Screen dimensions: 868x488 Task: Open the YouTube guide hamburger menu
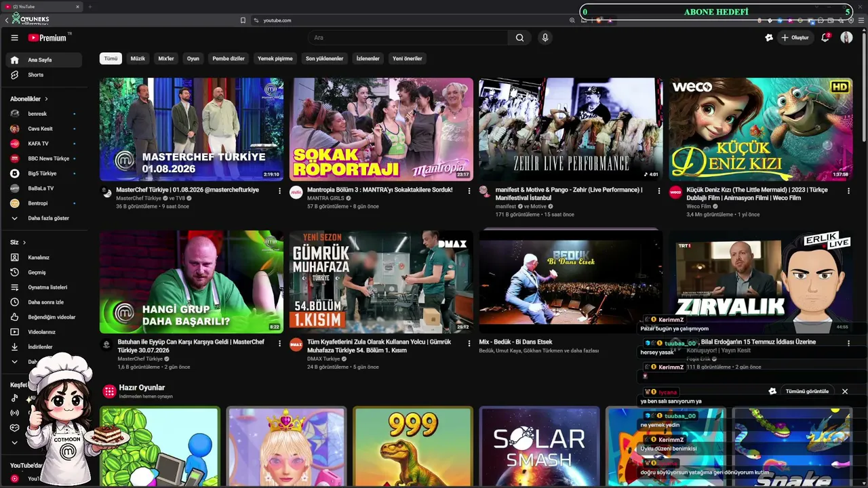coord(14,38)
